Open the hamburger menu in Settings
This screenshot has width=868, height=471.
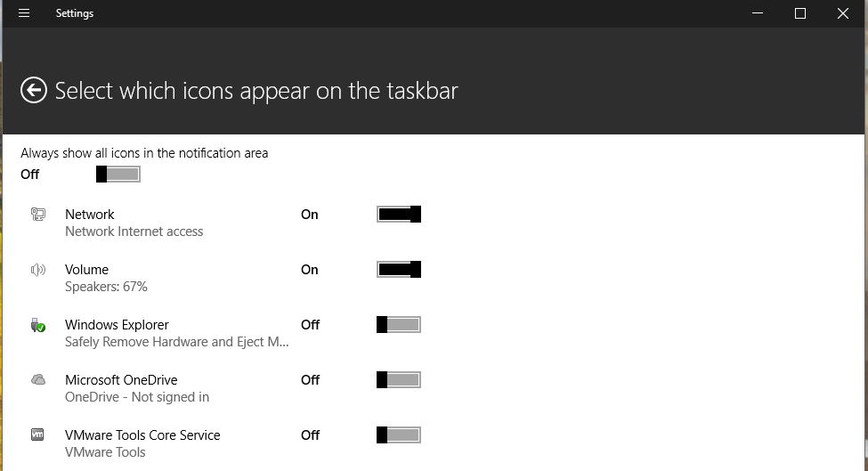tap(24, 13)
